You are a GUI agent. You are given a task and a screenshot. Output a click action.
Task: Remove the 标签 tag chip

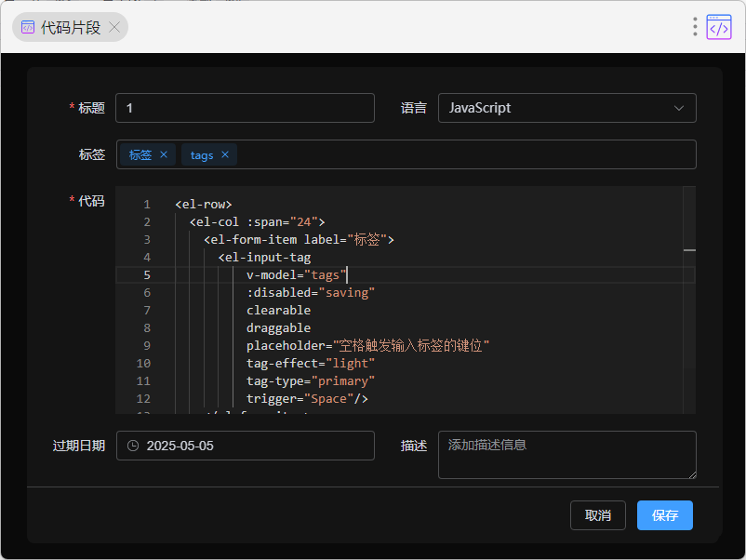pyautogui.click(x=164, y=154)
